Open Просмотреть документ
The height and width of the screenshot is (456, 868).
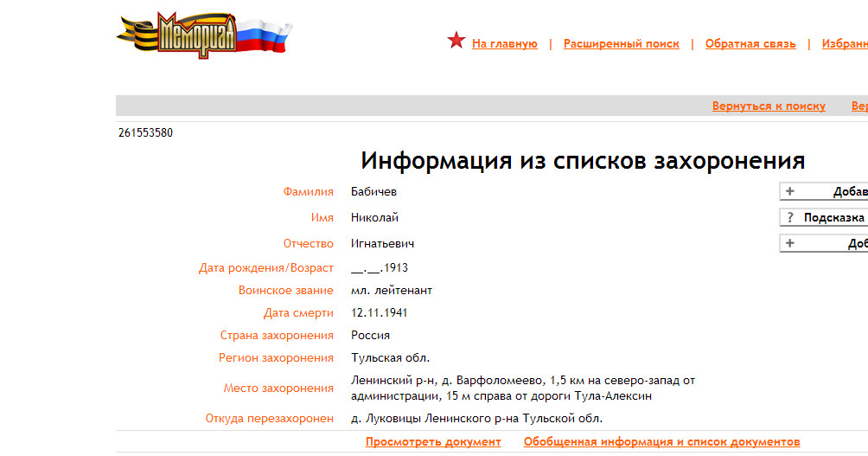point(433,442)
